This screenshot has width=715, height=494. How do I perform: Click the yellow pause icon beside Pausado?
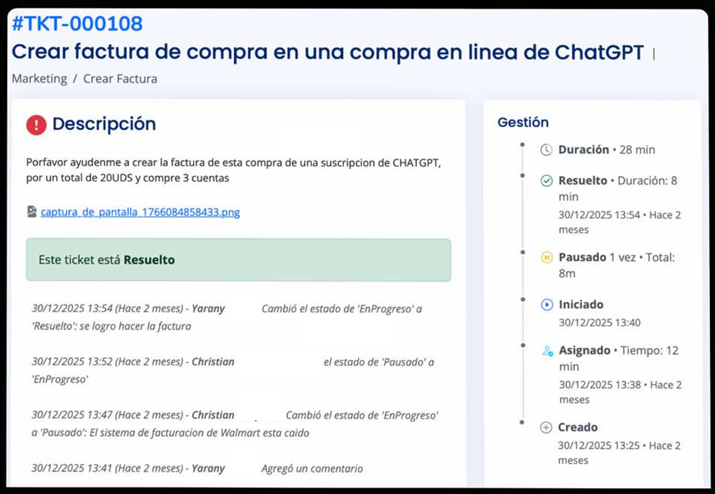546,257
